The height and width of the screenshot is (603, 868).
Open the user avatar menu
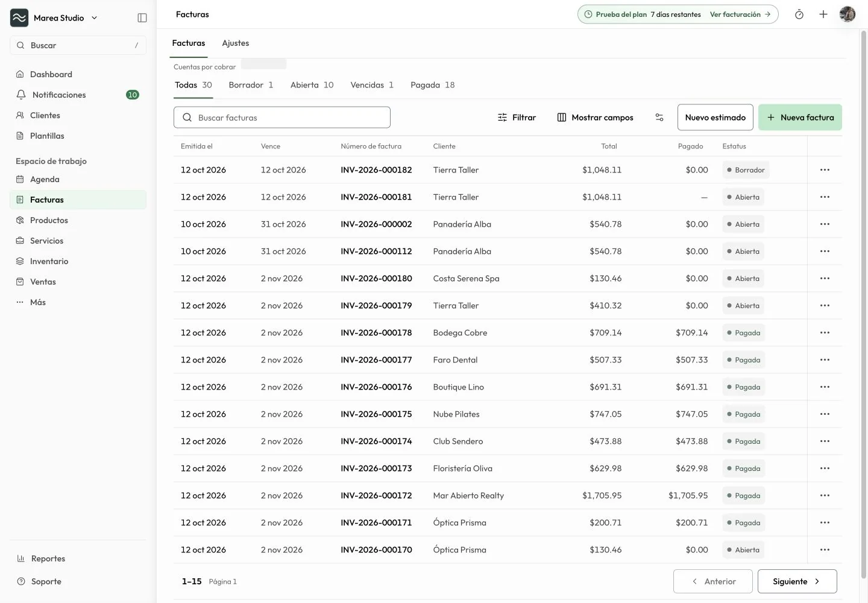pyautogui.click(x=848, y=14)
